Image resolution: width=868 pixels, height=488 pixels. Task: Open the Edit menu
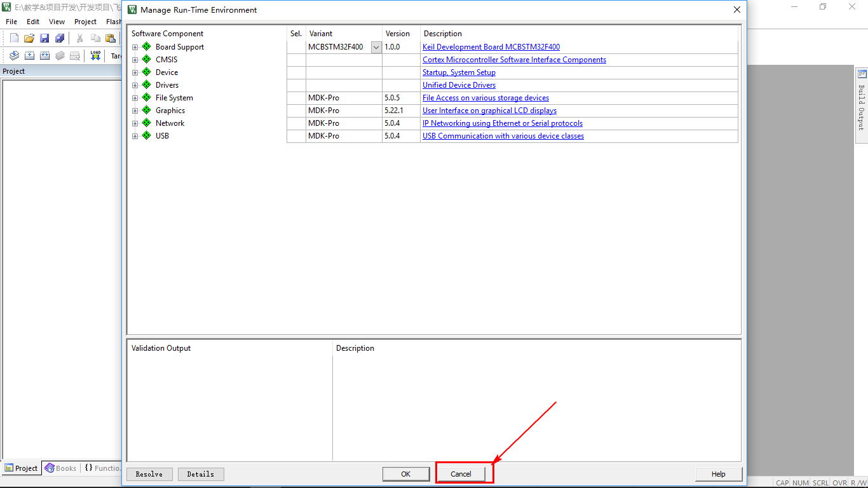pyautogui.click(x=33, y=22)
